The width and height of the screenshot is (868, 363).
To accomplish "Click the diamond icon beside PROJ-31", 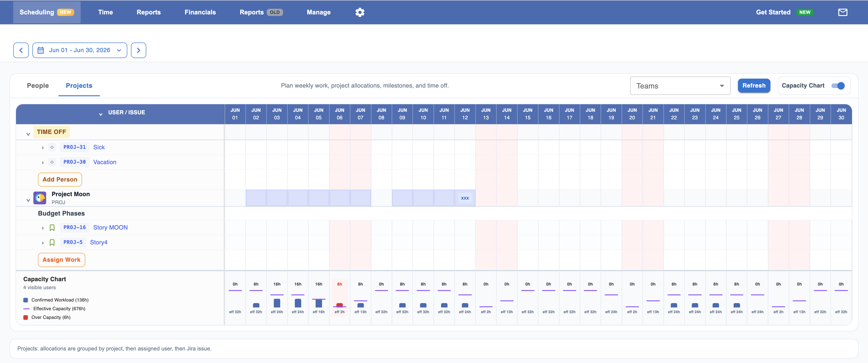I will (x=52, y=147).
